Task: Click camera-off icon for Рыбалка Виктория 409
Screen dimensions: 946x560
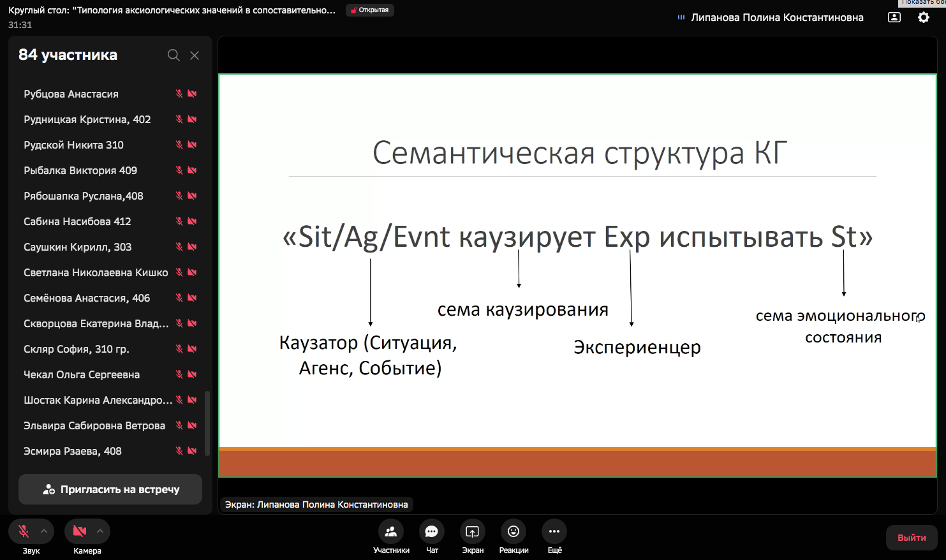Action: coord(192,170)
